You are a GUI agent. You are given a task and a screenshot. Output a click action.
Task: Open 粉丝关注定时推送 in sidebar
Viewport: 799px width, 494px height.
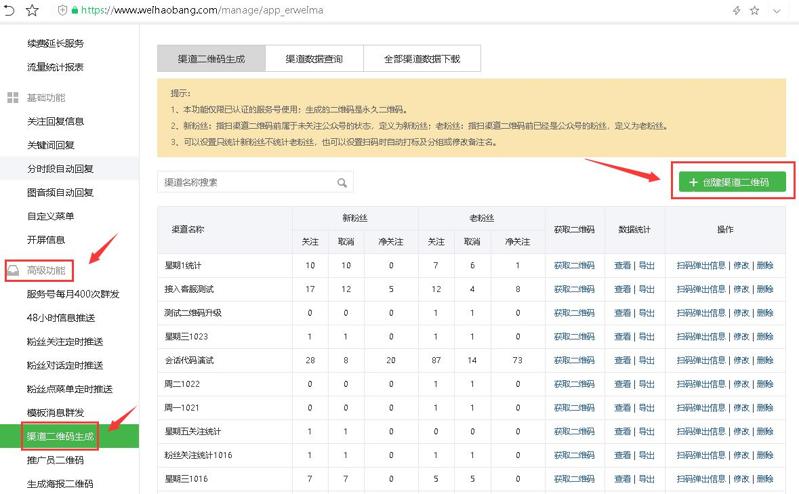pos(65,342)
